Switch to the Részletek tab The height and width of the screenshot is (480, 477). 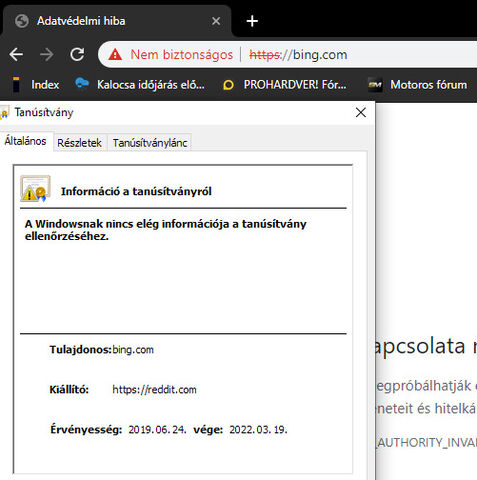click(x=79, y=143)
